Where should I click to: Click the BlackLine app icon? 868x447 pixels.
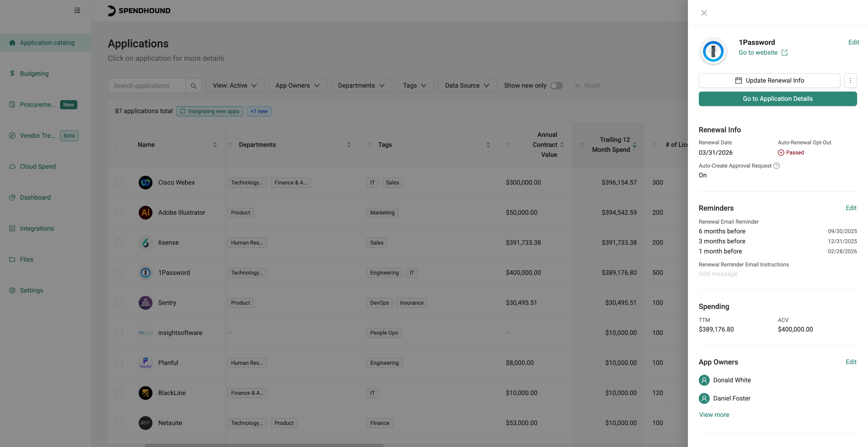[x=145, y=393]
